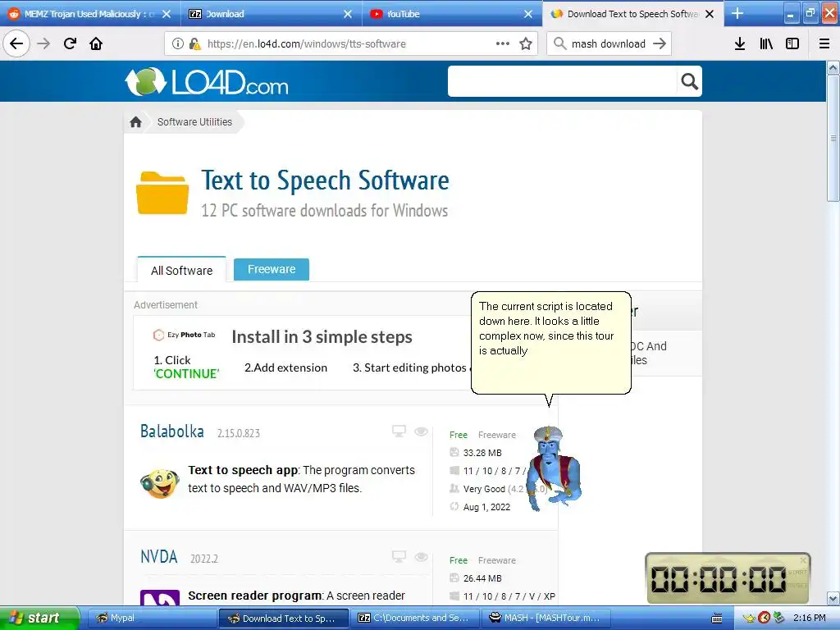Screen dimensions: 840x630
Task: Click the Free Freeware label for Balabolka
Action: tap(482, 435)
